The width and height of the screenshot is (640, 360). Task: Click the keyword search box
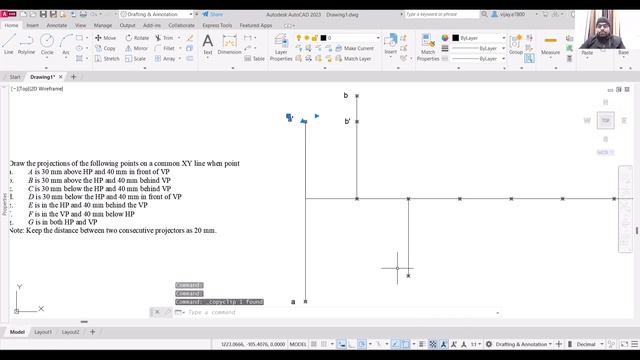(442, 14)
